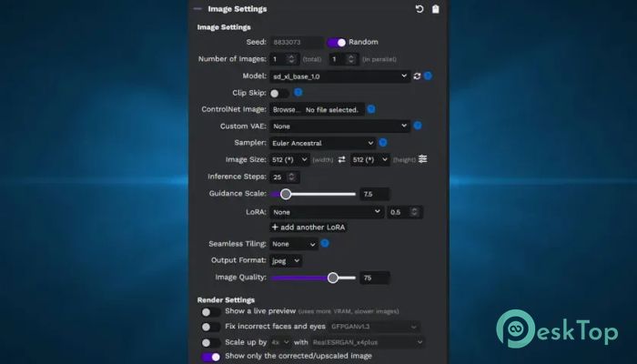This screenshot has width=637, height=364.
Task: Click the swap width and height icon
Action: [341, 159]
